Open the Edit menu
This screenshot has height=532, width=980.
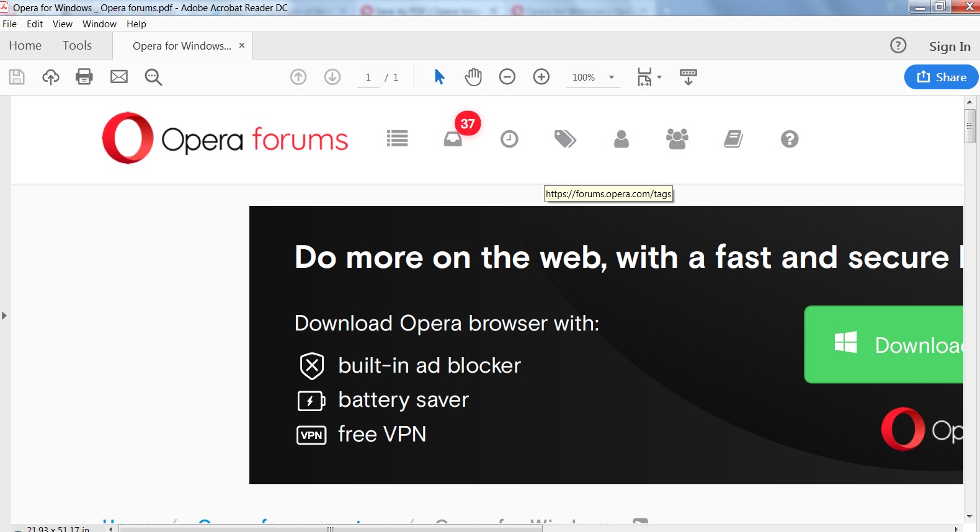click(35, 24)
